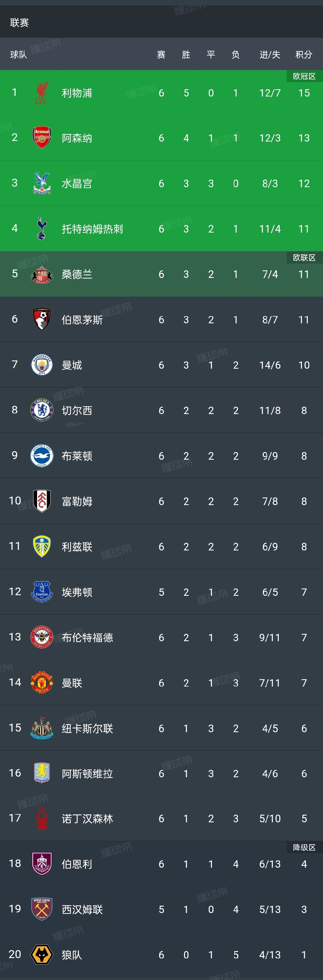Tap the 欧联区 zone label
Image resolution: width=323 pixels, height=980 pixels.
(304, 258)
